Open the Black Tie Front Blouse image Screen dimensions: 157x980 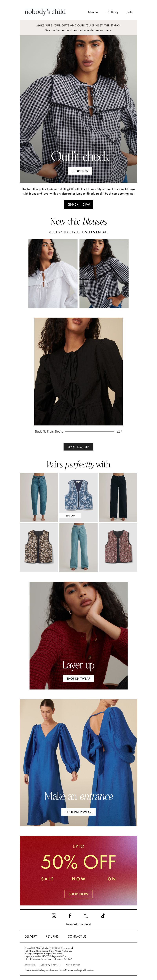tap(78, 371)
